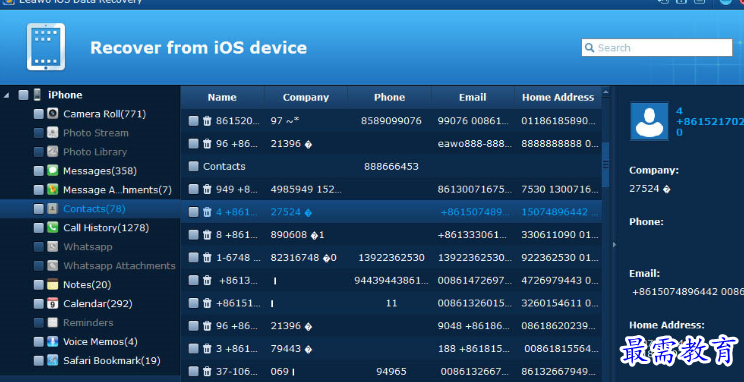Open Camera Roll(771) category
This screenshot has height=382, width=744.
point(104,114)
